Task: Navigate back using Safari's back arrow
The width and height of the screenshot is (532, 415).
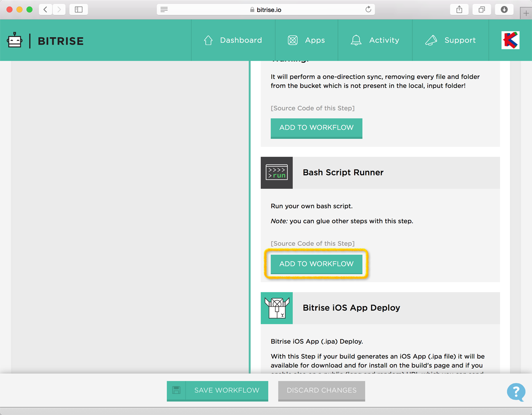Action: [x=44, y=9]
